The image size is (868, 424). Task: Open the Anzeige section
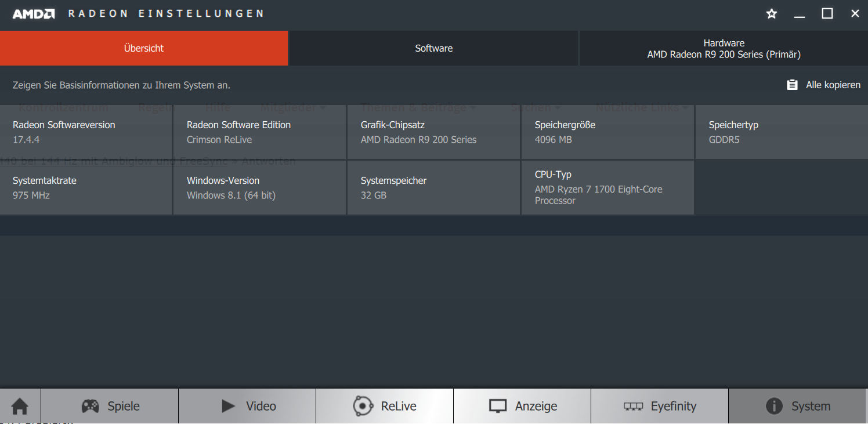pos(522,406)
